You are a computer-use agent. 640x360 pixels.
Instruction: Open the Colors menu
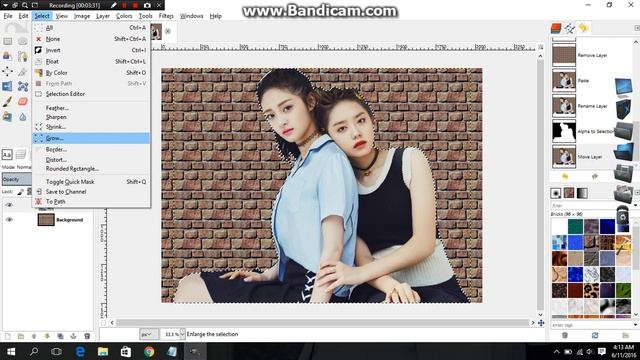(x=124, y=16)
